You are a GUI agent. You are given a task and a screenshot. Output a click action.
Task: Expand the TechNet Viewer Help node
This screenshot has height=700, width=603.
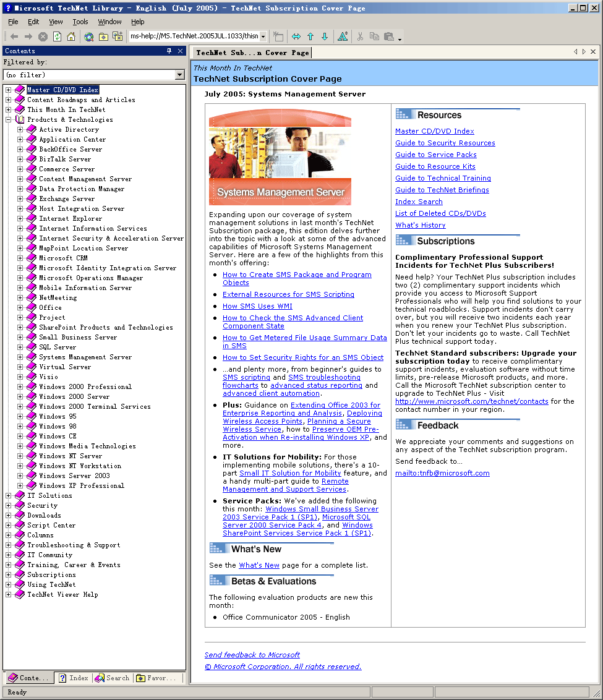click(x=9, y=594)
